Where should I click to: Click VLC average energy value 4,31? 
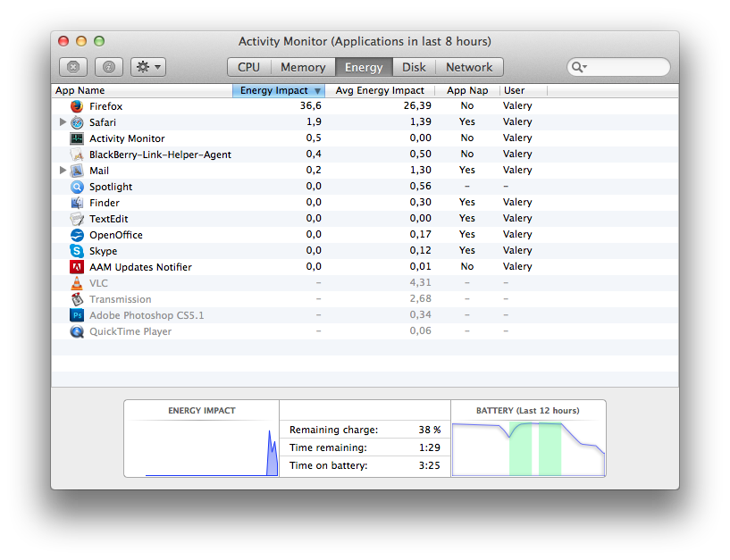421,282
